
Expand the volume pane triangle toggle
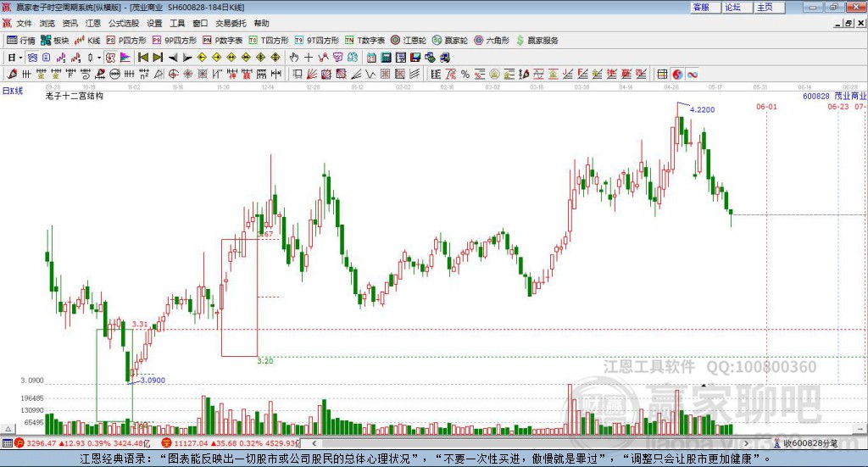[x=8, y=429]
